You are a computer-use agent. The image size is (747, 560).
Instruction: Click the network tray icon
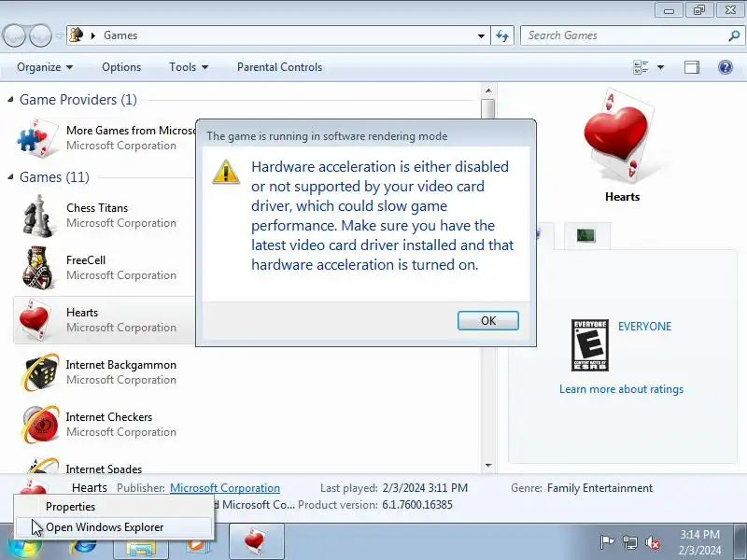[629, 542]
